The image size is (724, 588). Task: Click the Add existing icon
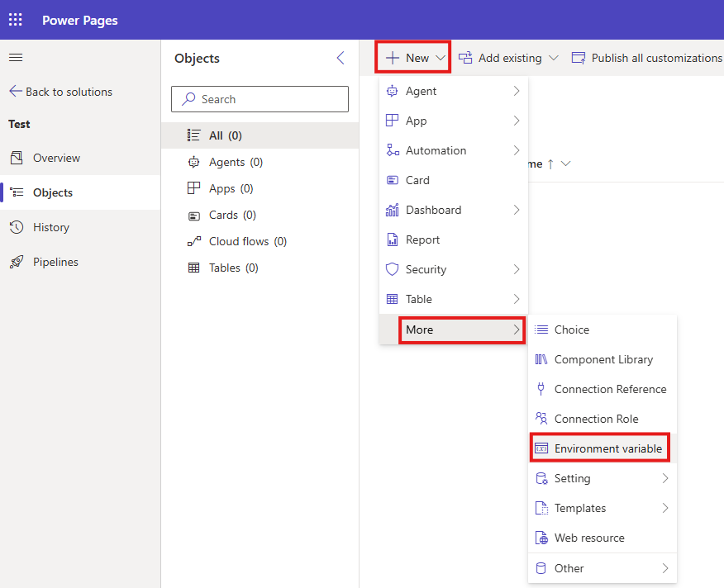coord(465,58)
